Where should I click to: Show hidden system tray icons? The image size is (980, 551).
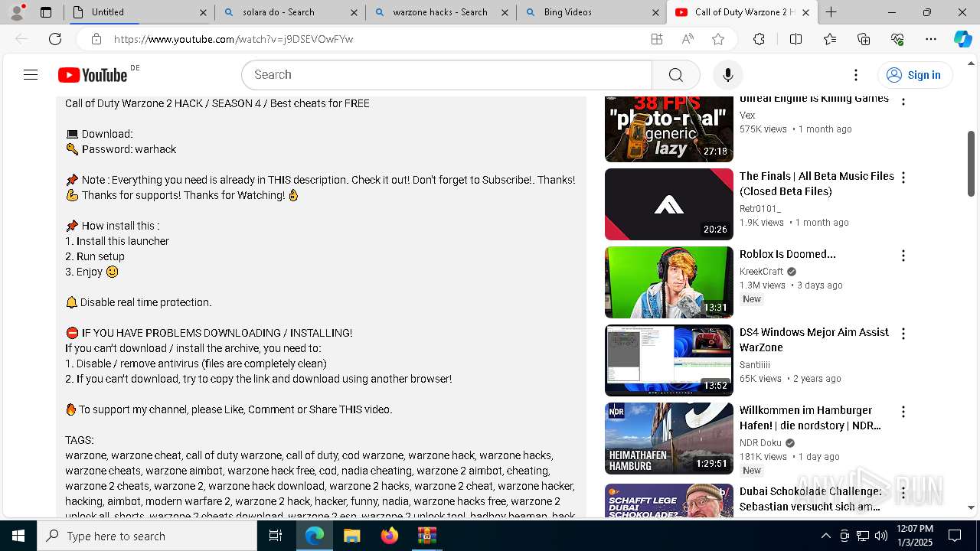(x=825, y=536)
